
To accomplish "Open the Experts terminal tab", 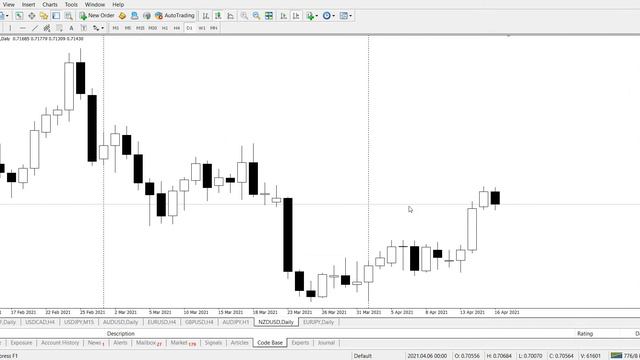I will pos(300,343).
